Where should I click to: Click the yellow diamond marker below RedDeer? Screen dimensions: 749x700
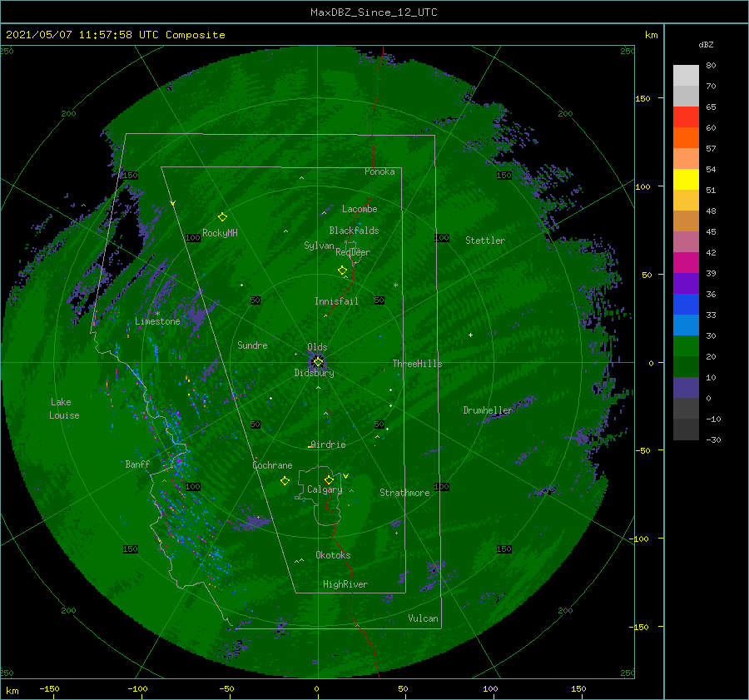click(x=342, y=270)
